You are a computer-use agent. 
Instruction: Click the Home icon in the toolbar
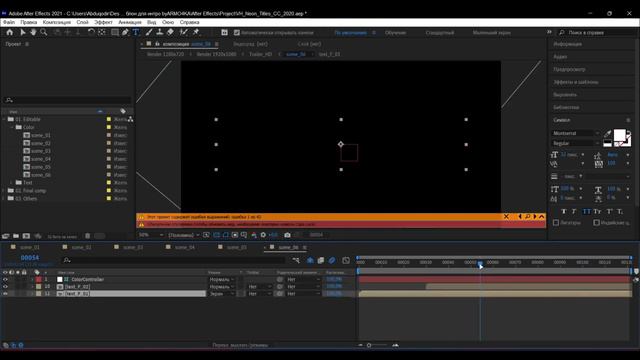pos(10,32)
